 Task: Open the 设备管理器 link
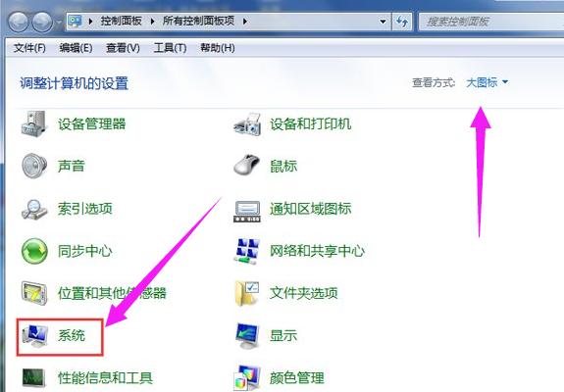point(92,123)
